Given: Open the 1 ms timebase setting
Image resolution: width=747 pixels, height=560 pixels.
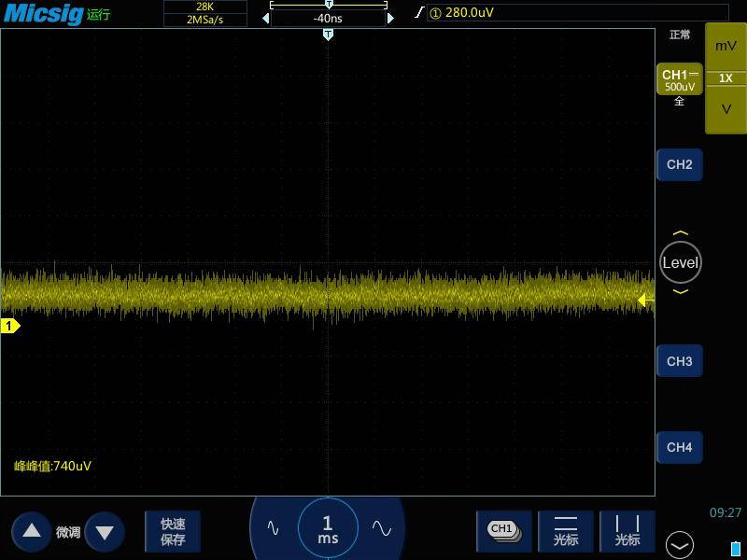Looking at the screenshot, I should click(x=327, y=529).
